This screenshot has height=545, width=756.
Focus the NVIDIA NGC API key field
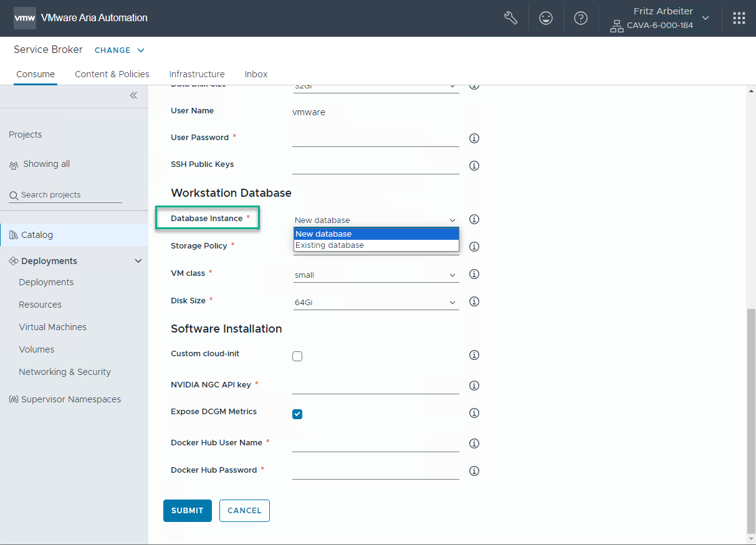(x=376, y=386)
